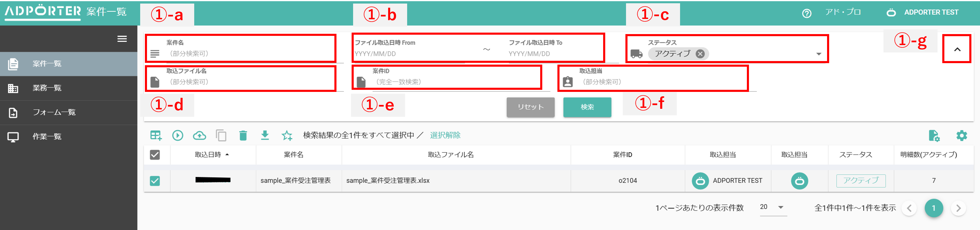980x230 pixels.
Task: Go to the previous page arrow
Action: tap(909, 208)
